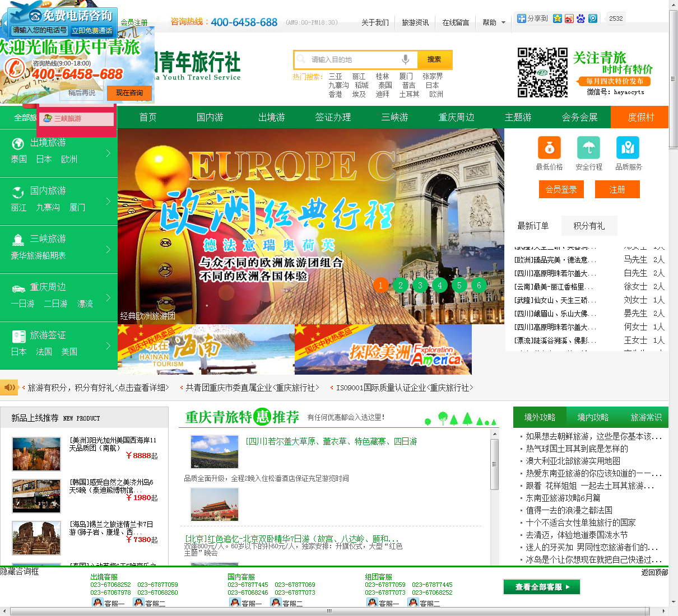Viewport: 678px width, 616px height.
Task: Select the 国内游 nav tab
Action: coord(210,117)
